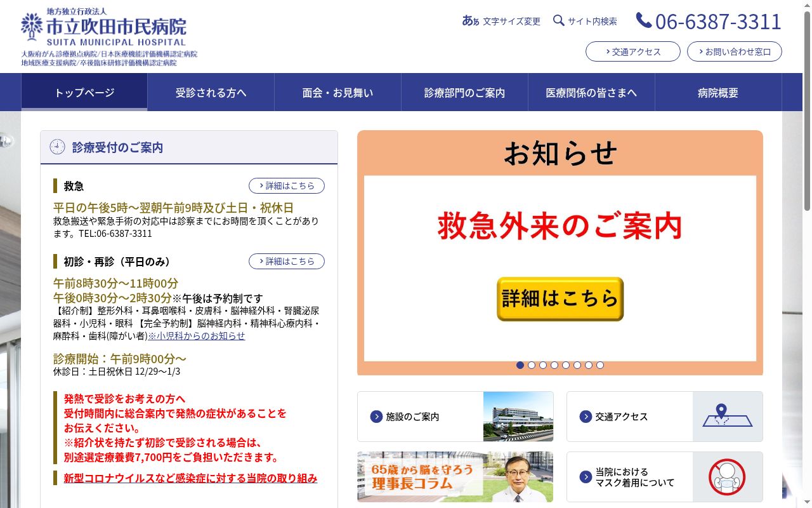Select the fourth carousel dot
812x508 pixels.
coord(554,365)
